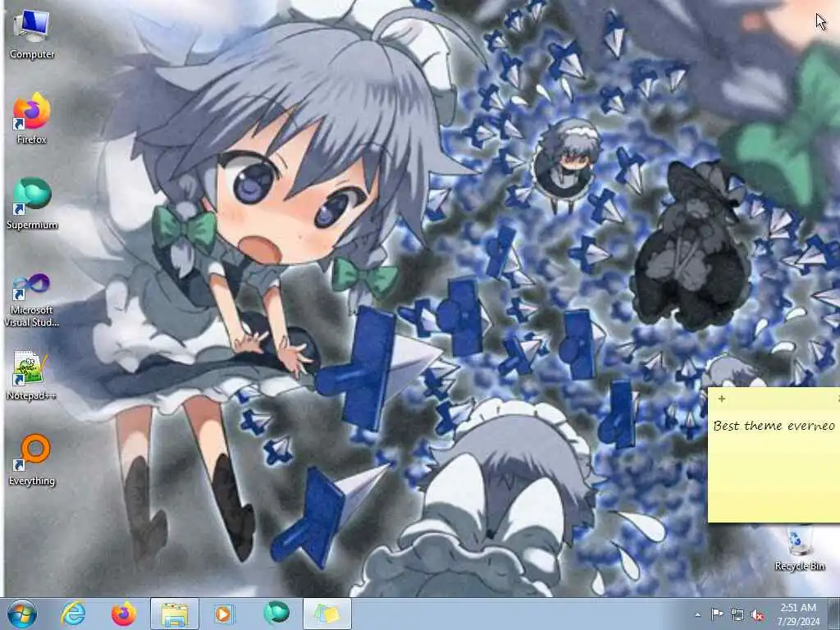
Task: Open the Computer desktop icon
Action: (x=32, y=34)
